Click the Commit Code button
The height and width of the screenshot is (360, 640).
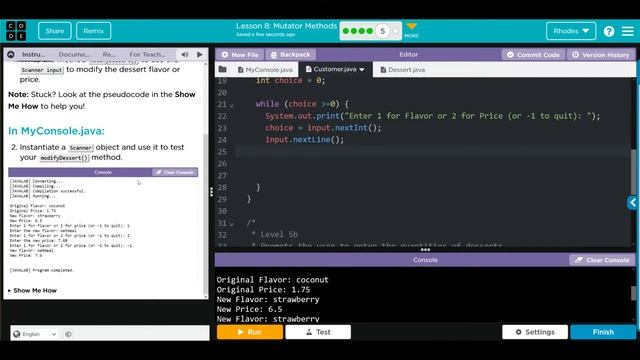[x=533, y=55]
